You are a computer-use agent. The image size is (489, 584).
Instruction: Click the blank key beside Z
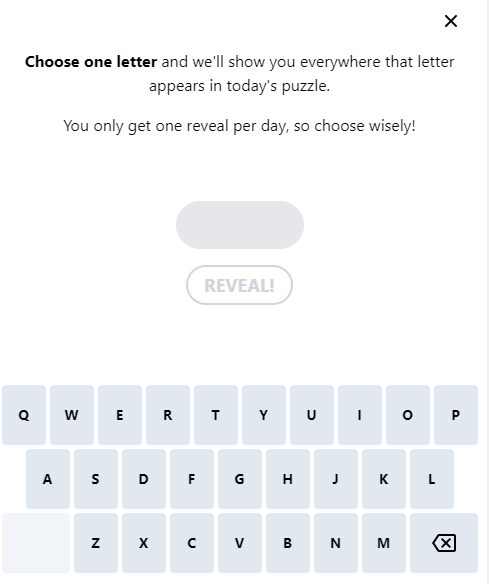tap(36, 543)
